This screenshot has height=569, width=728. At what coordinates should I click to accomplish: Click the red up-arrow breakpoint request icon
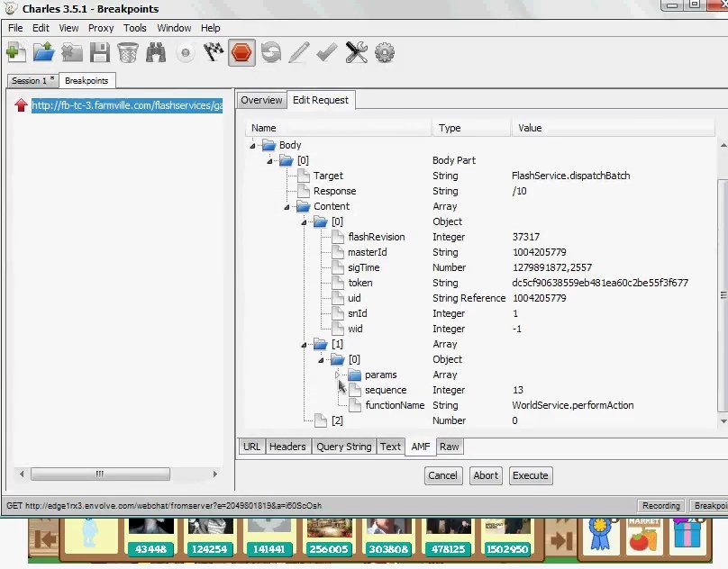coord(21,105)
